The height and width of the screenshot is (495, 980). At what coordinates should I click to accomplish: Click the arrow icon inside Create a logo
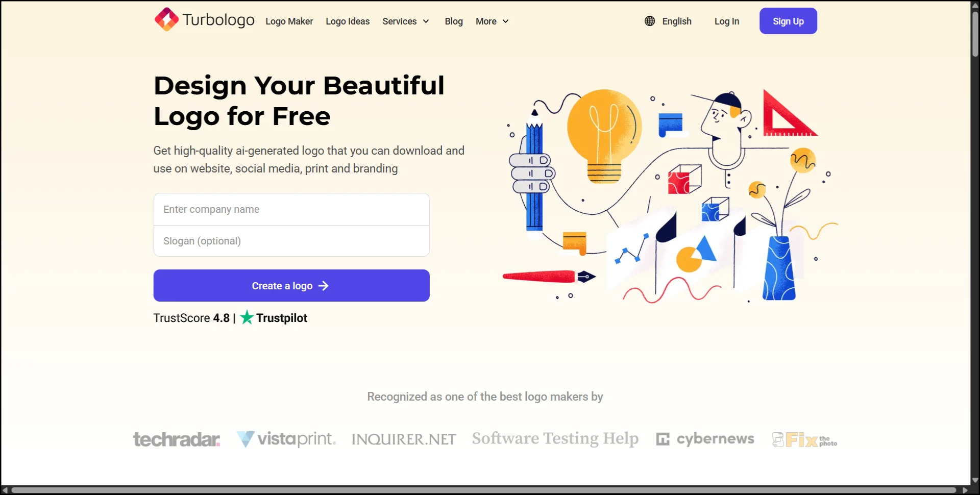point(324,286)
